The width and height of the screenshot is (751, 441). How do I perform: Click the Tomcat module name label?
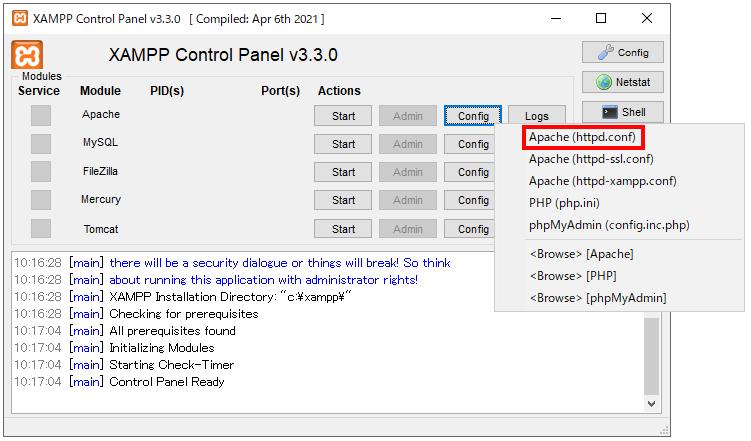tap(101, 229)
